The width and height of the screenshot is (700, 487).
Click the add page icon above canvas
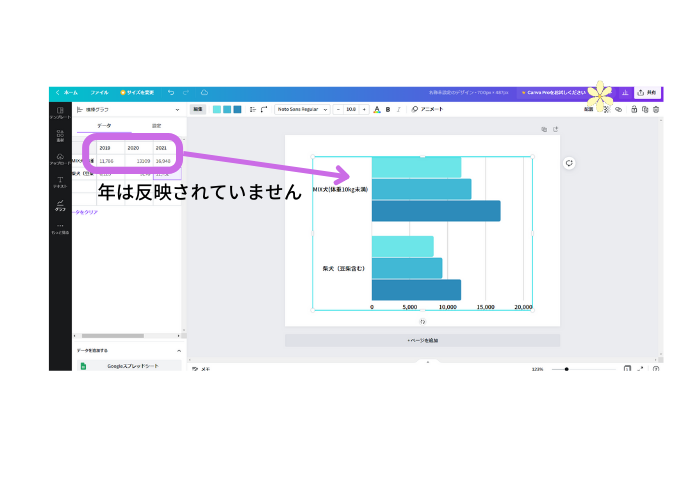coord(555,129)
